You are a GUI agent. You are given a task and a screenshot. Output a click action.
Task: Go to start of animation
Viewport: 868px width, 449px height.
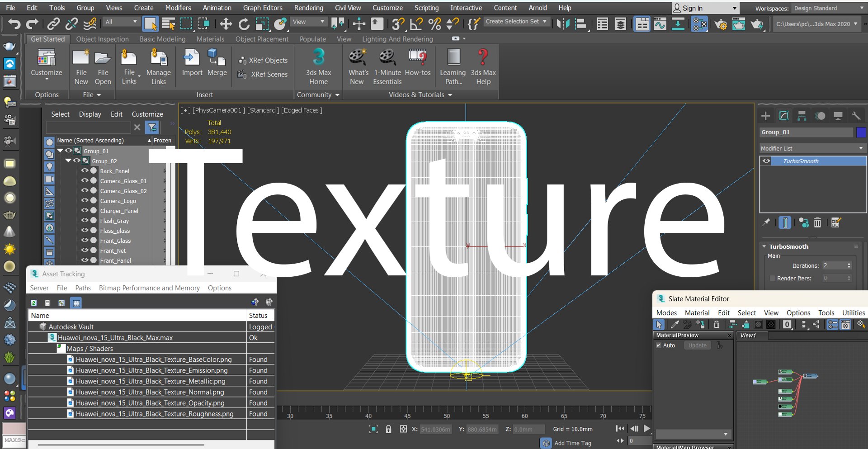tap(620, 429)
